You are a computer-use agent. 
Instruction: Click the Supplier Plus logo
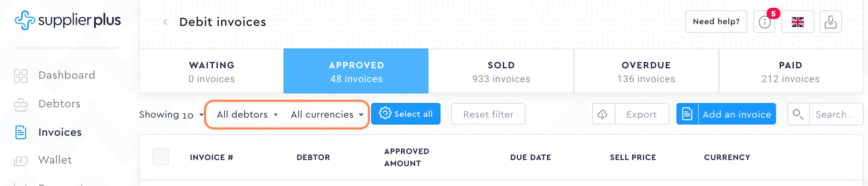[x=68, y=20]
